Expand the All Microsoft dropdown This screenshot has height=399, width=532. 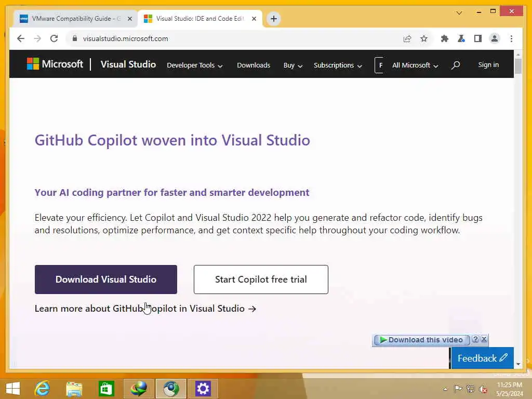(x=415, y=65)
